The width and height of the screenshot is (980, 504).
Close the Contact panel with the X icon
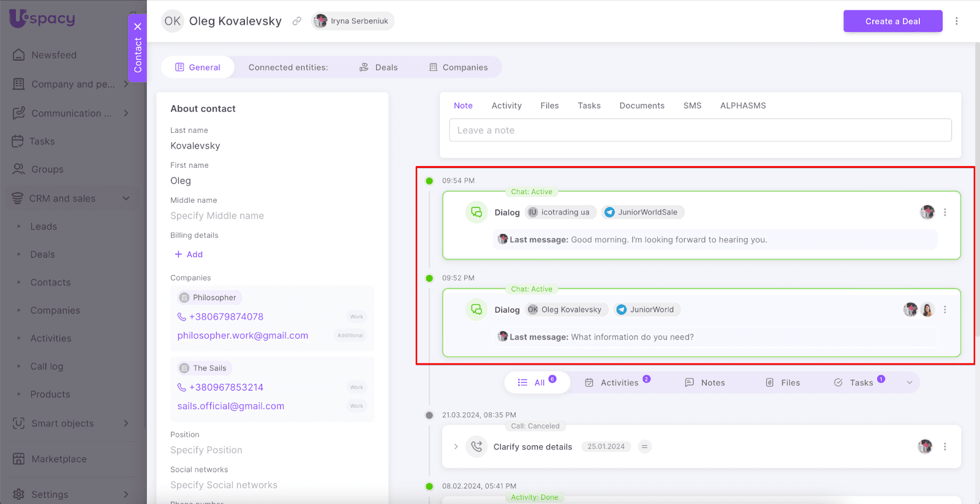[138, 26]
